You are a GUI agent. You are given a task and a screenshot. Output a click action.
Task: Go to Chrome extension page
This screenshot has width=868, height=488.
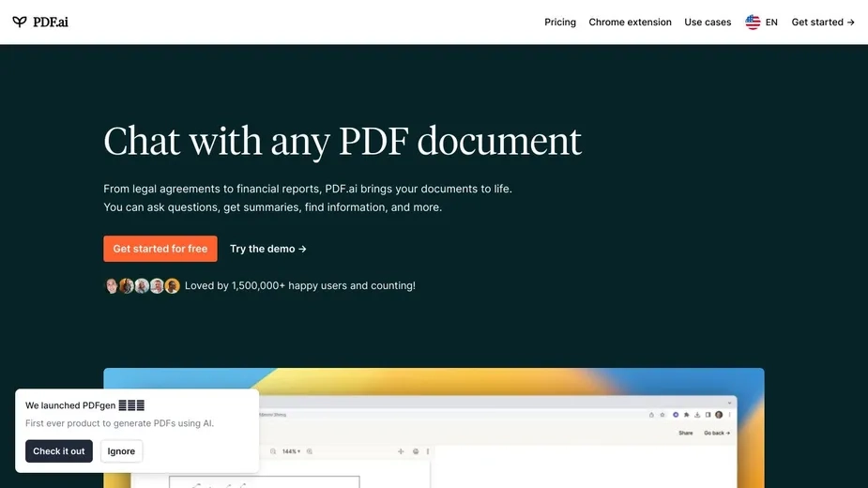[630, 23]
